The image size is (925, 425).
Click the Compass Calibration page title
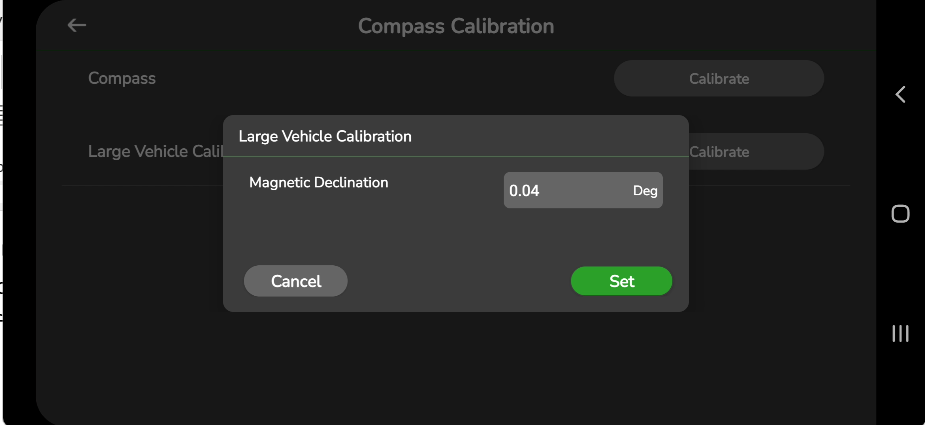click(456, 26)
